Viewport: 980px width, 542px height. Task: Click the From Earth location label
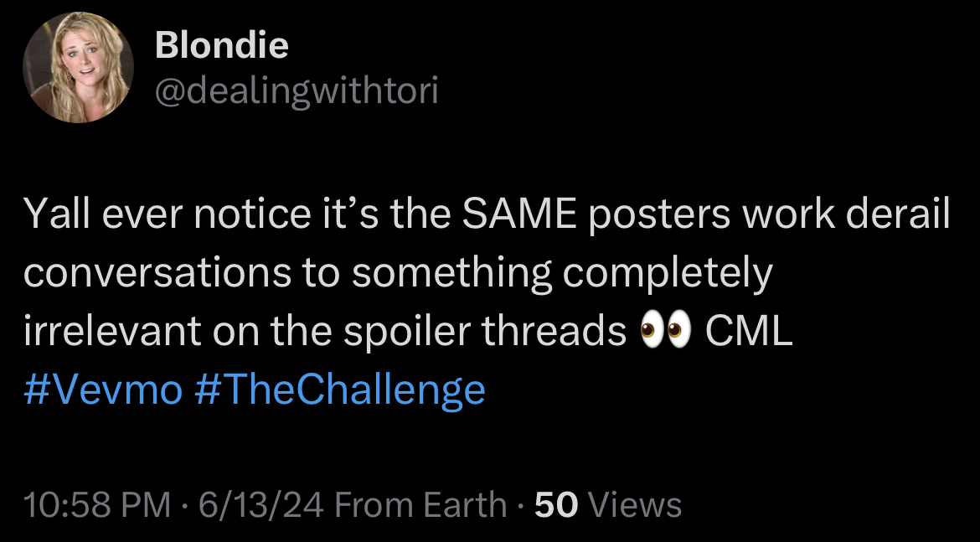[x=420, y=504]
